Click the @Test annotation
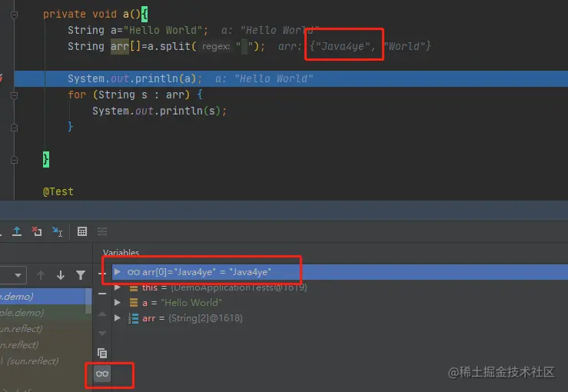 click(x=58, y=191)
